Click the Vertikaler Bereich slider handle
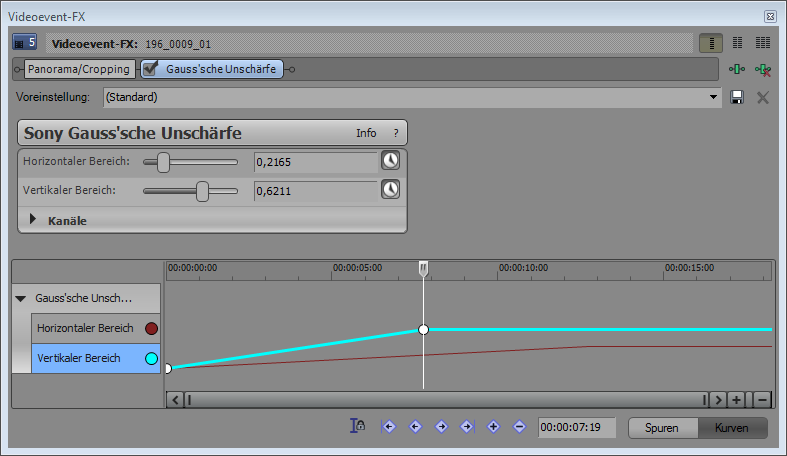Viewport: 787px width, 456px height. click(202, 190)
